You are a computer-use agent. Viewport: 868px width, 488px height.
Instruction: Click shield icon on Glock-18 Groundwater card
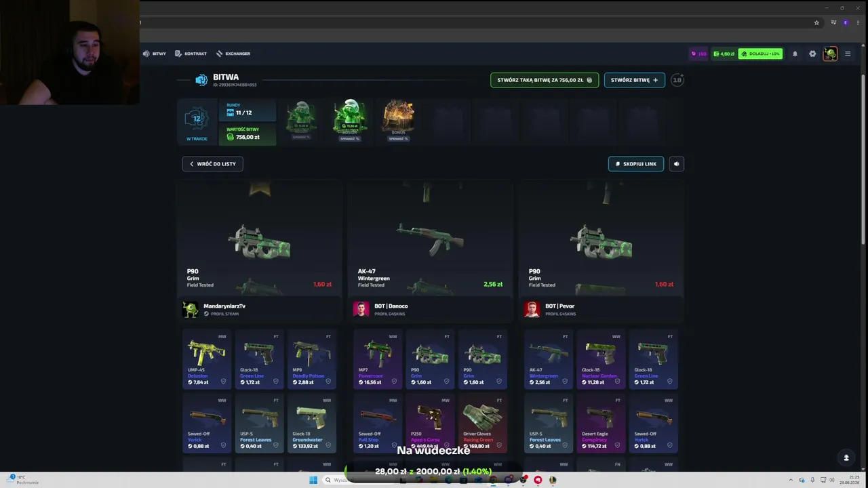click(x=328, y=445)
